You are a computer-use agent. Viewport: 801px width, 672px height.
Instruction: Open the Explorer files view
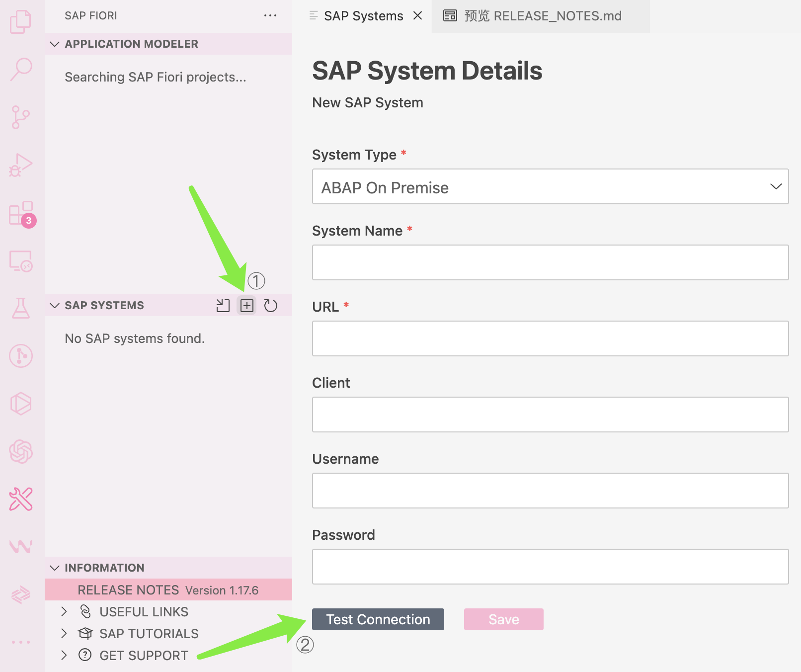[21, 22]
